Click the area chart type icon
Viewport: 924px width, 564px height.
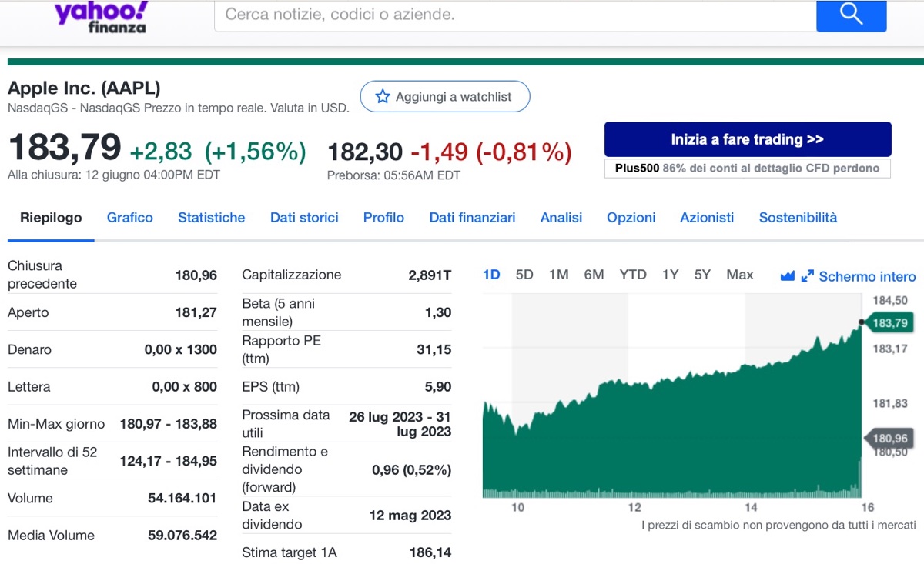coord(787,276)
